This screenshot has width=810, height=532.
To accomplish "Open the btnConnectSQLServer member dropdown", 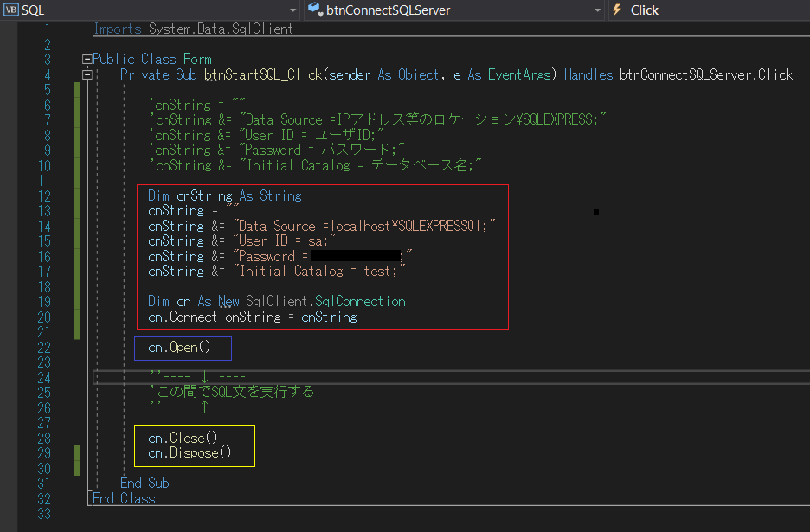I will pyautogui.click(x=597, y=10).
